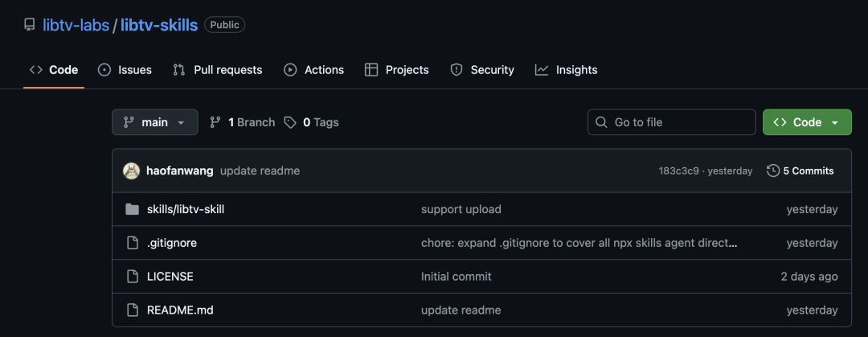
Task: Open the 'support upload' commit message
Action: (461, 209)
